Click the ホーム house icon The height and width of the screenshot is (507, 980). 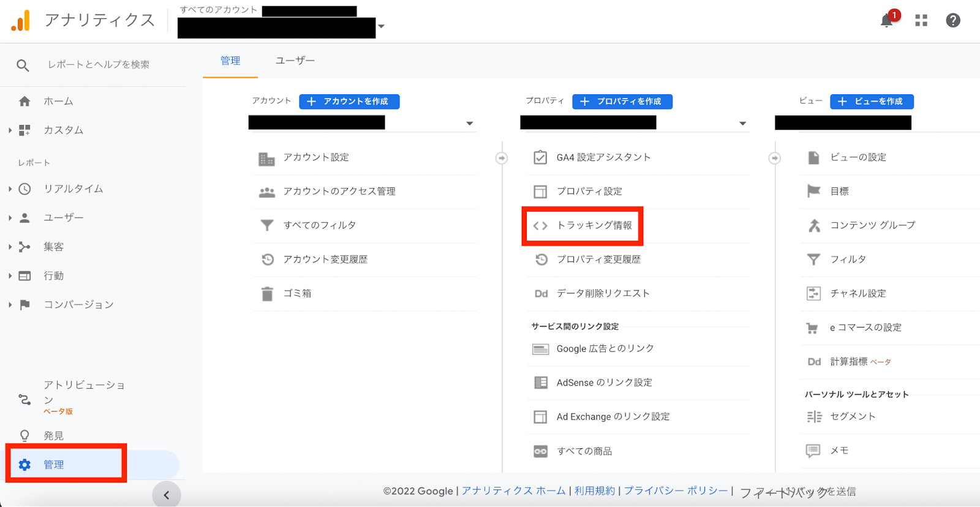(24, 101)
